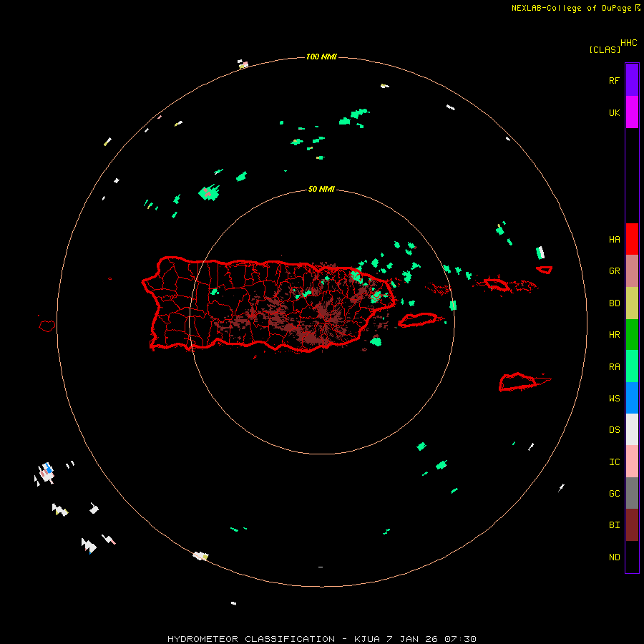Click the BD legend label
This screenshot has height=644, width=644.
click(x=614, y=303)
